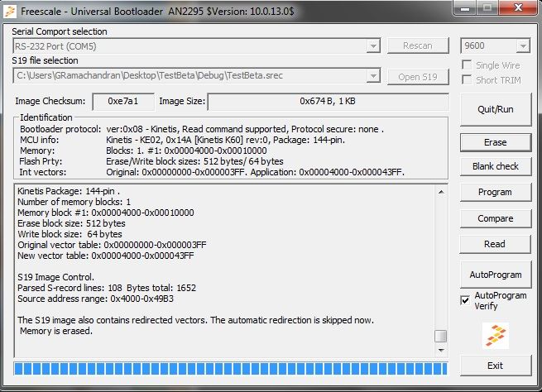Expand the S19 file selection dropdown
This screenshot has height=392, width=542.
pyautogui.click(x=373, y=75)
